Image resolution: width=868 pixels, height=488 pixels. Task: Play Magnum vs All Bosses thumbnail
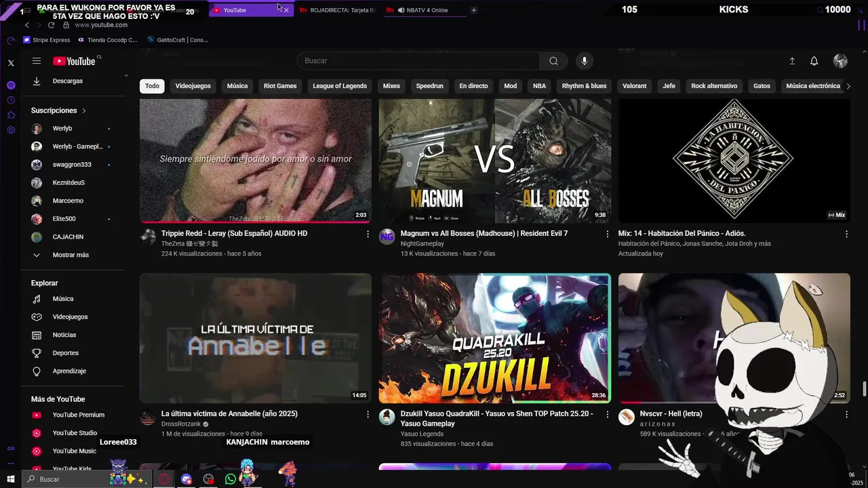[x=495, y=161]
